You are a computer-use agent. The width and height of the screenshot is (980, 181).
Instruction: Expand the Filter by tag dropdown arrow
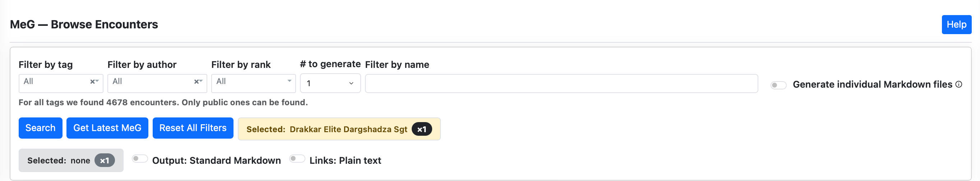97,81
